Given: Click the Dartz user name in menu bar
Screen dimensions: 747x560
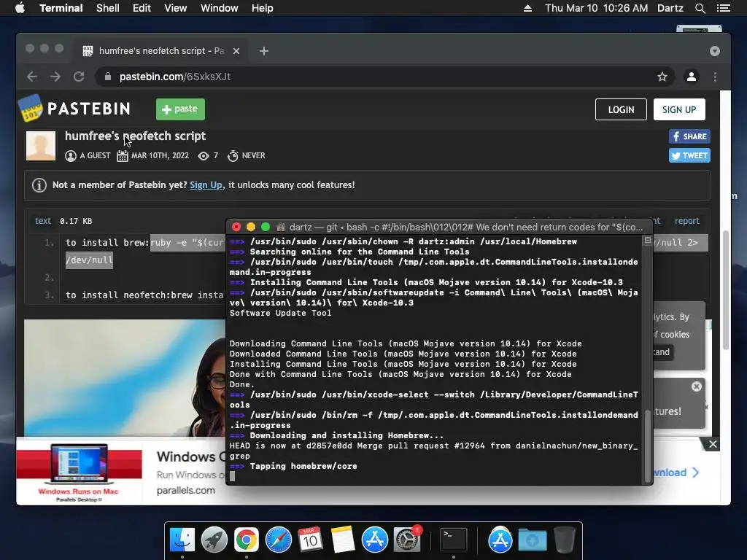Looking at the screenshot, I should tap(670, 8).
